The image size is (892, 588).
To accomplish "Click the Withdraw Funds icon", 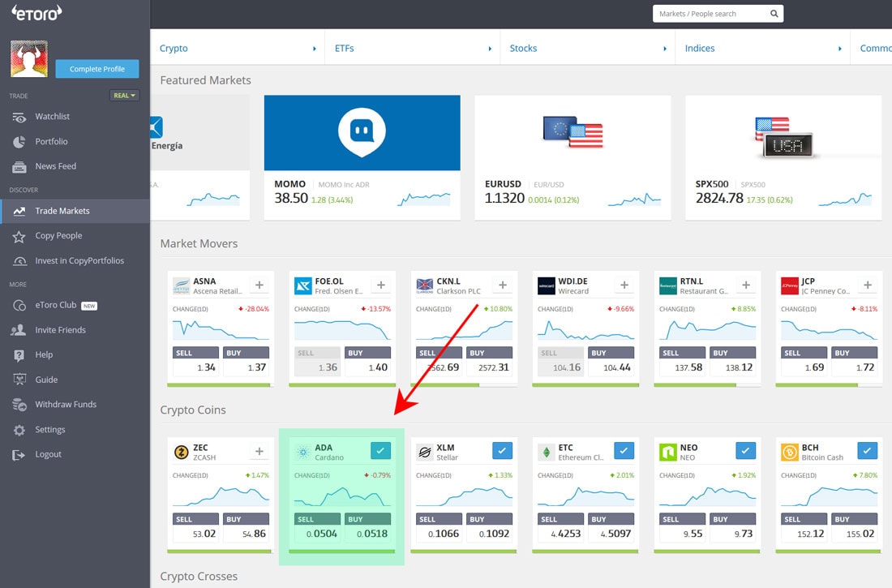I will click(x=19, y=405).
